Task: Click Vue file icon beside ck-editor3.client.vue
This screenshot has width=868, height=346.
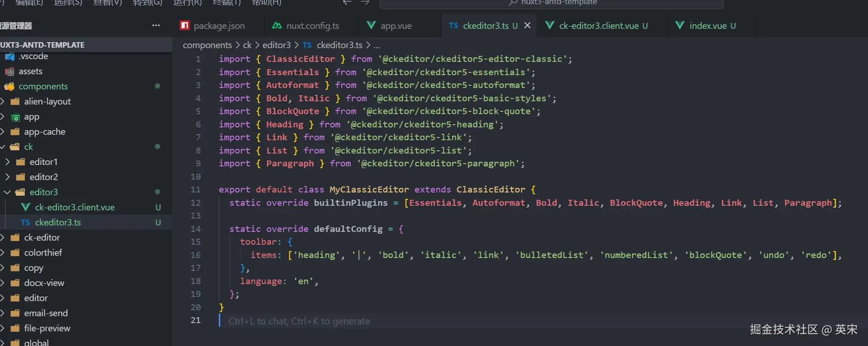Action: 26,207
